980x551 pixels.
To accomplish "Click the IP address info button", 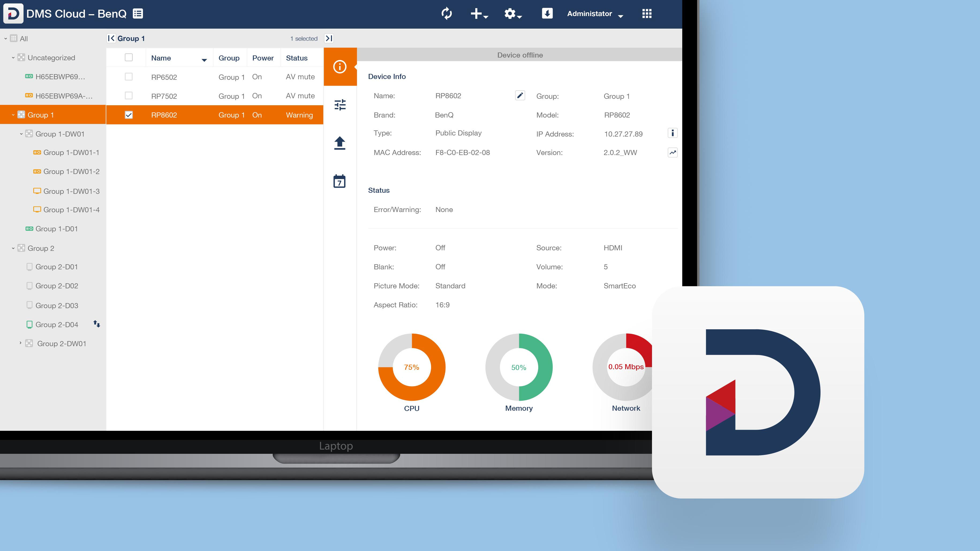I will click(x=672, y=133).
